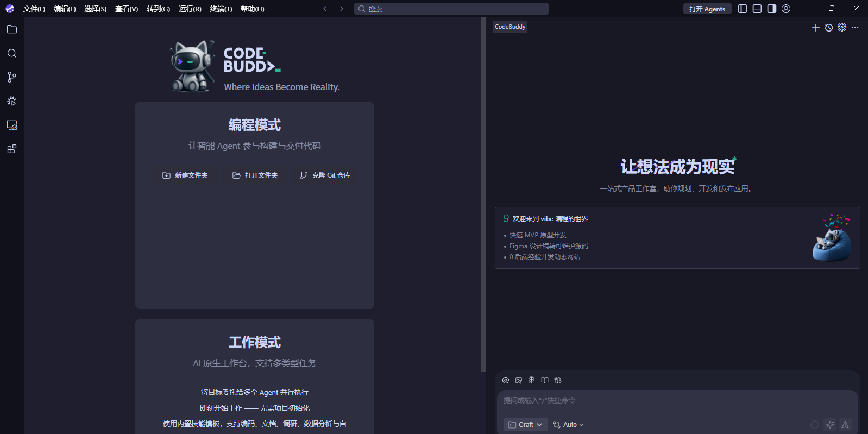Open the 编辑(E) menu
This screenshot has height=434, width=868.
pos(65,9)
